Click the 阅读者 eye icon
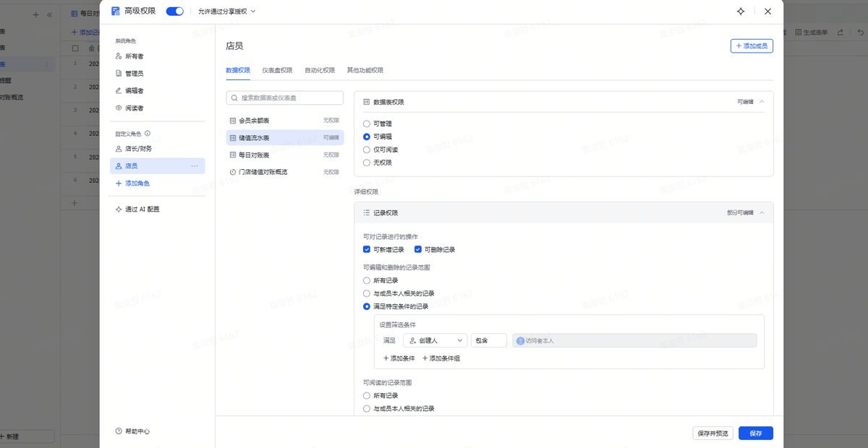The image size is (868, 448). (x=119, y=108)
